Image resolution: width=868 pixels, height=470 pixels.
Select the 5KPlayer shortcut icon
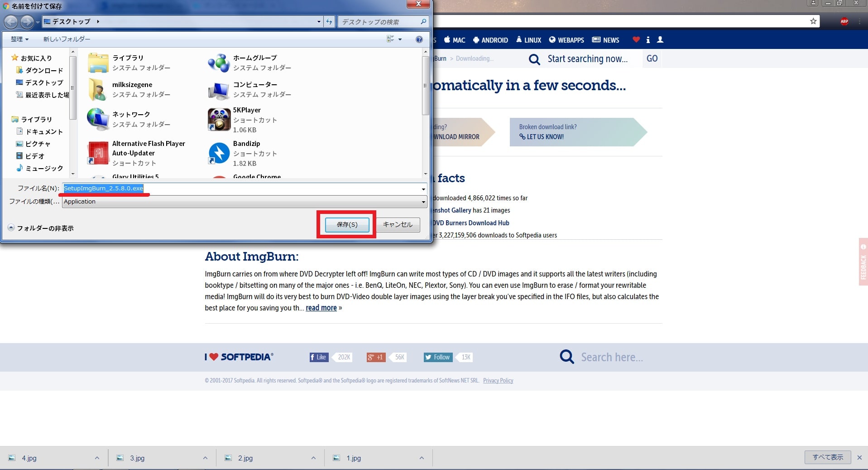coord(219,120)
